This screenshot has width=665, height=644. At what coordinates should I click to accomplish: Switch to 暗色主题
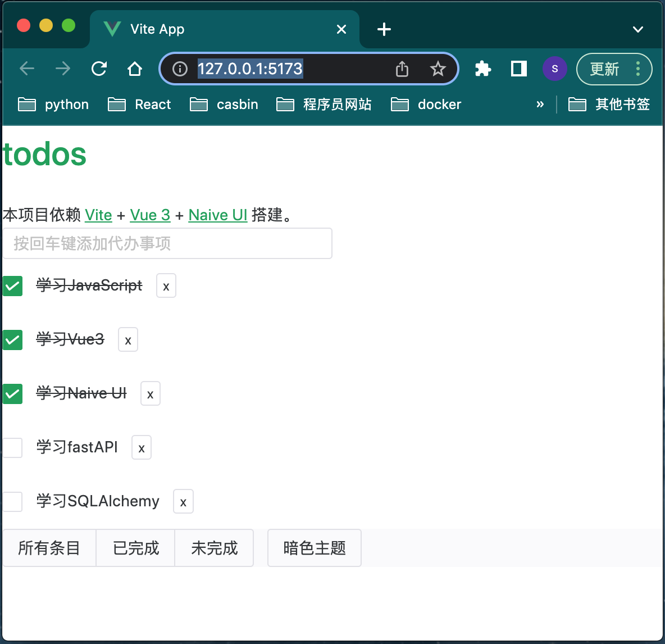[314, 548]
